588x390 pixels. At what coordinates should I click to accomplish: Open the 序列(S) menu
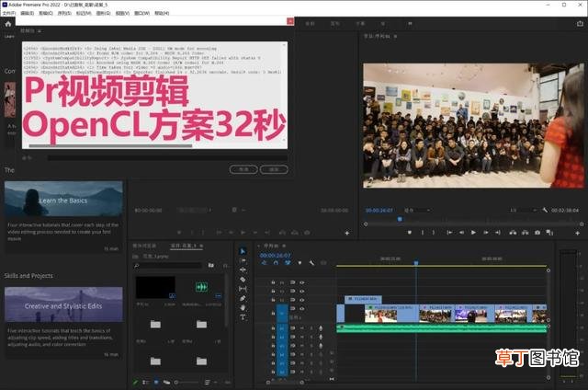pos(64,13)
